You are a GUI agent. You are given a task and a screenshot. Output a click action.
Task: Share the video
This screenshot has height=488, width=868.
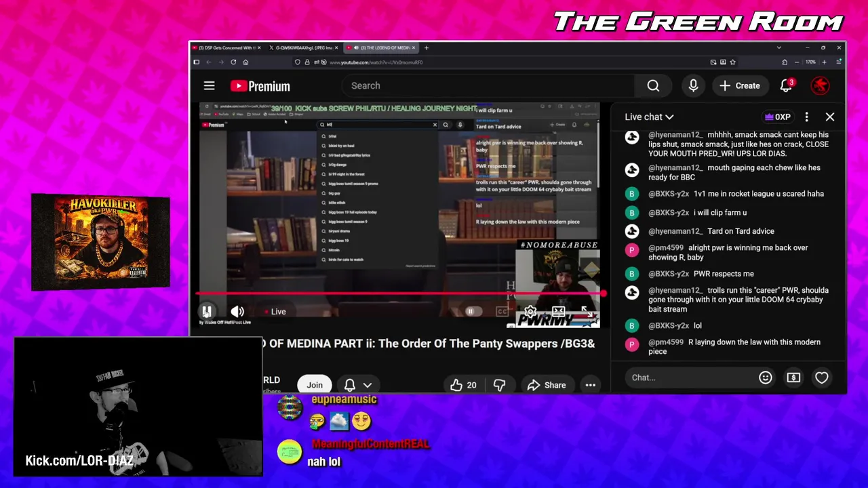[x=547, y=385]
